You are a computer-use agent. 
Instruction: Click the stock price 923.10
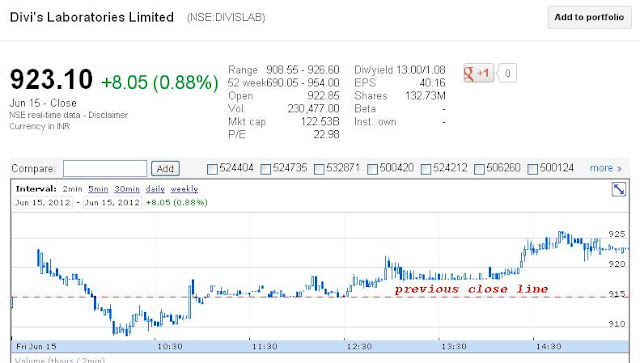pyautogui.click(x=51, y=79)
